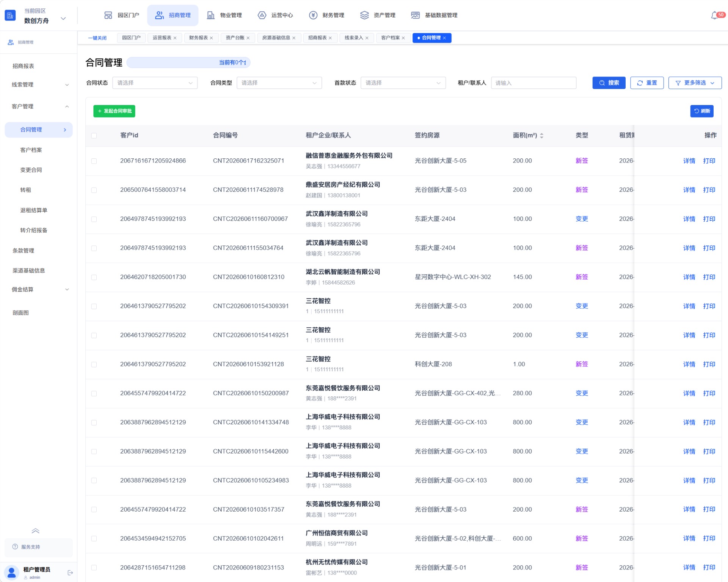Check the row for 融信普惠金融服务外包有限公司
728x582 pixels.
[94, 161]
